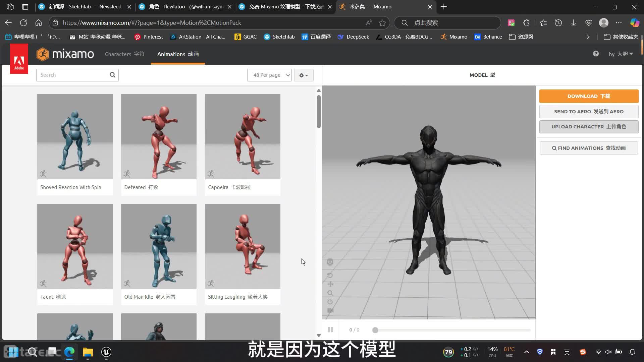The height and width of the screenshot is (362, 644).
Task: Switch to flewfatoo browser tab
Action: tap(185, 7)
